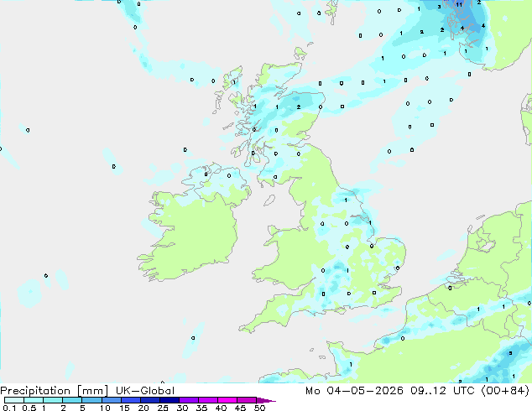This screenshot has height=411, width=532.
Task: Select the '09..12 UTC' time range text
Action: (442, 391)
